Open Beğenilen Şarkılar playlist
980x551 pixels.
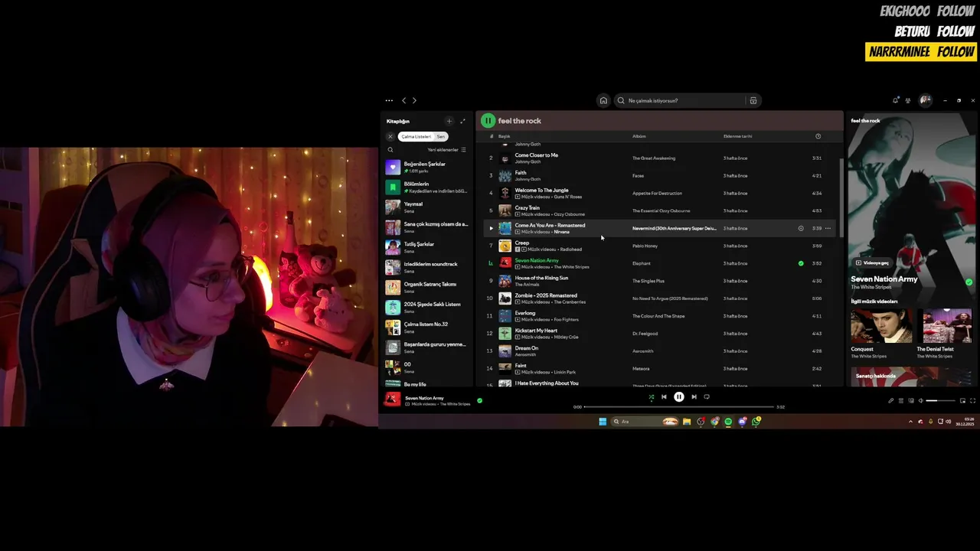(426, 167)
